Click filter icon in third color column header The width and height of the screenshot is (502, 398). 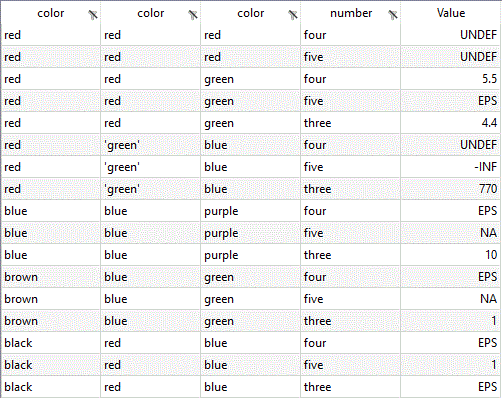point(293,15)
